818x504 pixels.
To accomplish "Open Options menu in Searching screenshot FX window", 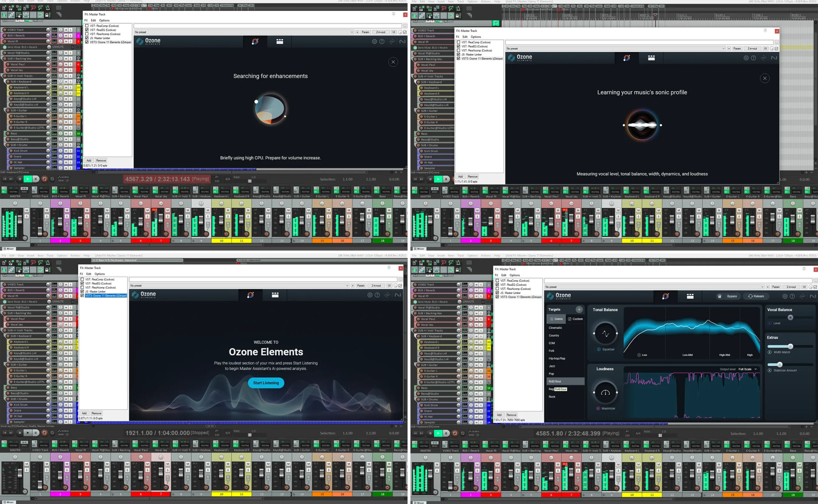I will tap(104, 20).
